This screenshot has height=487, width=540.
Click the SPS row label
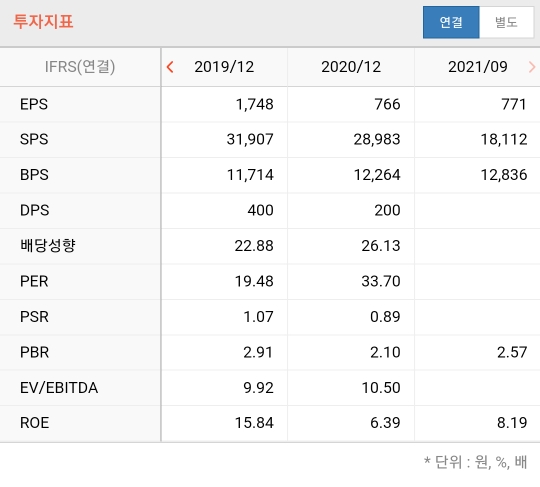pyautogui.click(x=34, y=139)
